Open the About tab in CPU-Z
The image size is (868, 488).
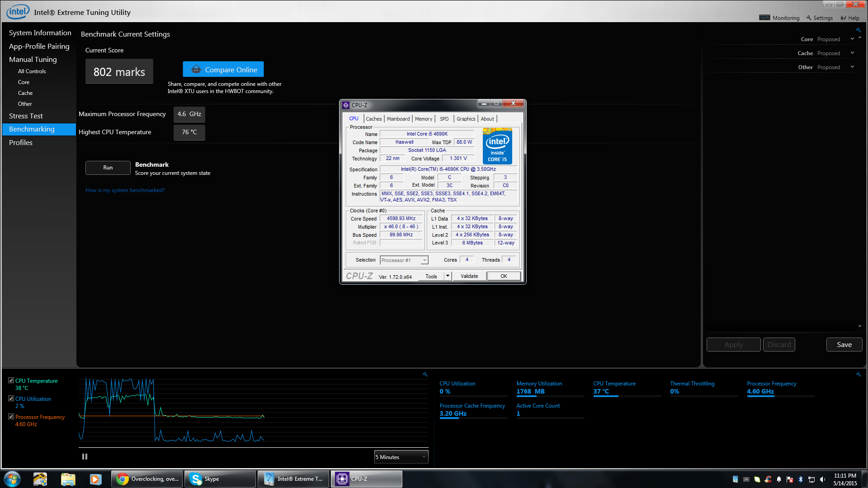[487, 119]
